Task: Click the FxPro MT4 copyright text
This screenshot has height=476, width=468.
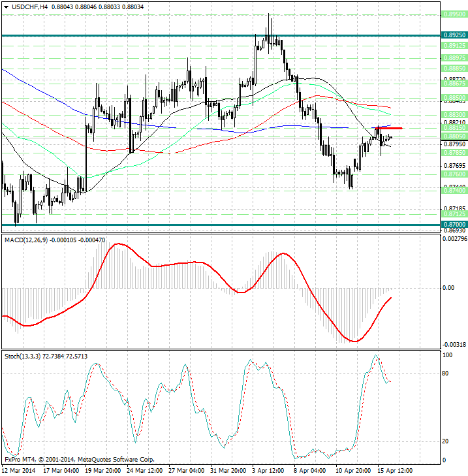Action: tap(79, 459)
